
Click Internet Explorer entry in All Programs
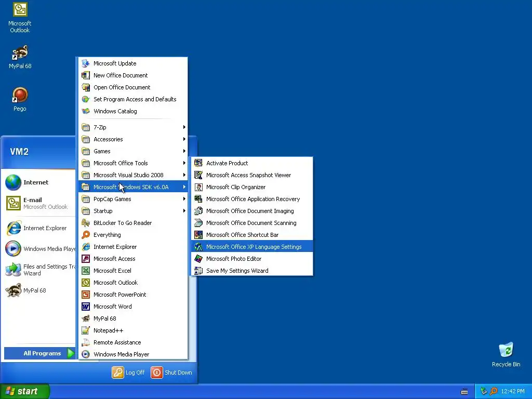click(x=133, y=247)
